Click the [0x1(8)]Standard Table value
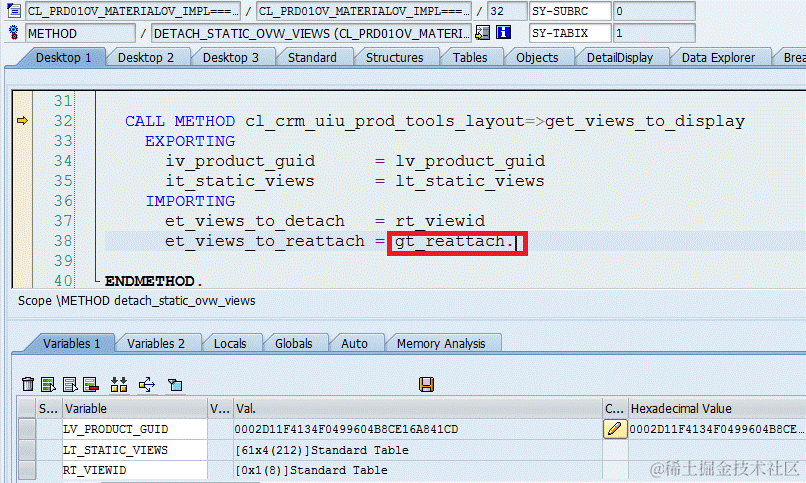The height and width of the screenshot is (483, 806). [312, 470]
